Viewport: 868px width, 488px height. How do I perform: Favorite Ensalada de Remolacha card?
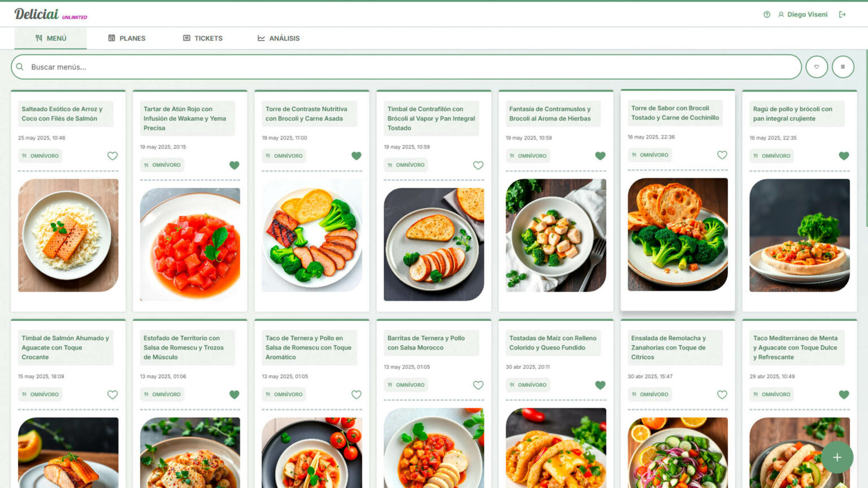tap(722, 395)
